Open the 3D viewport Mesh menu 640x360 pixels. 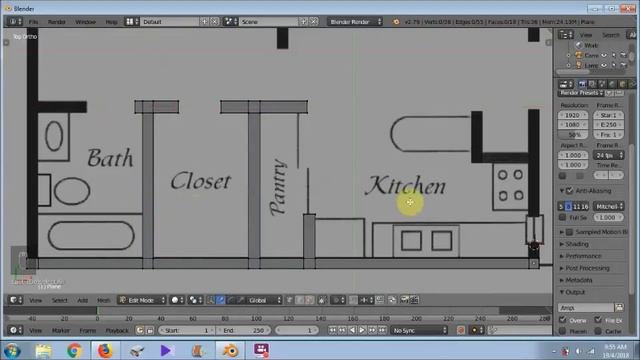[x=103, y=300]
